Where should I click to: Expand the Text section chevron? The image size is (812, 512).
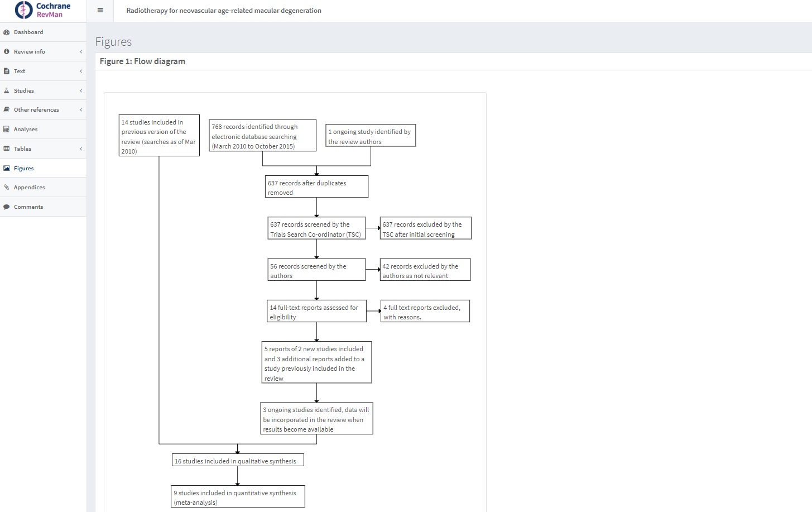(x=81, y=71)
